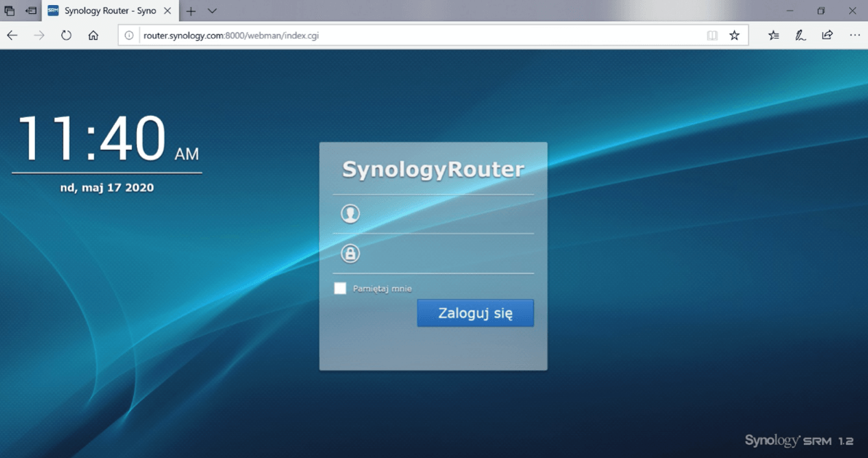This screenshot has height=458, width=868.
Task: Expand the tab preview chevron
Action: [212, 11]
